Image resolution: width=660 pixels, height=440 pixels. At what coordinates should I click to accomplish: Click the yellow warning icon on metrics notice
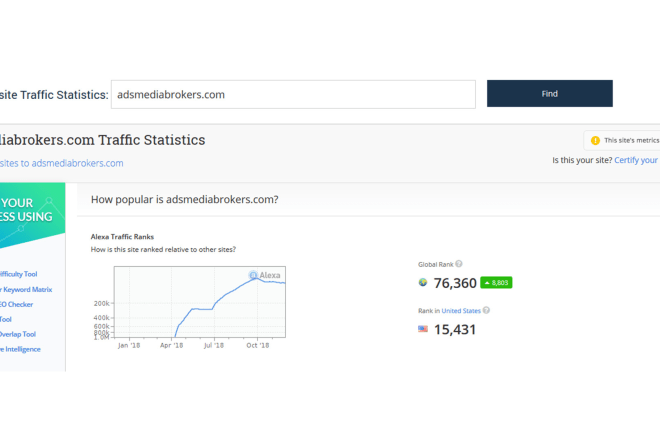click(595, 141)
